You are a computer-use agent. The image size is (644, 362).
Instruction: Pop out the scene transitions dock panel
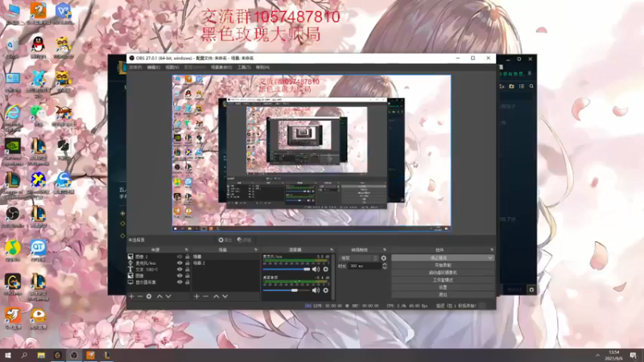pyautogui.click(x=385, y=249)
